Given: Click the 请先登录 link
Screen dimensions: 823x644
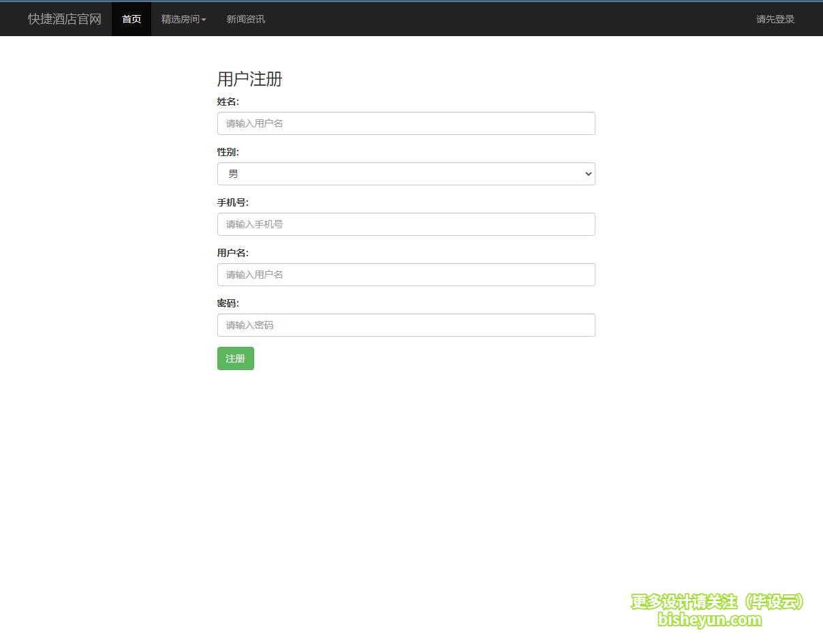Looking at the screenshot, I should 775,19.
